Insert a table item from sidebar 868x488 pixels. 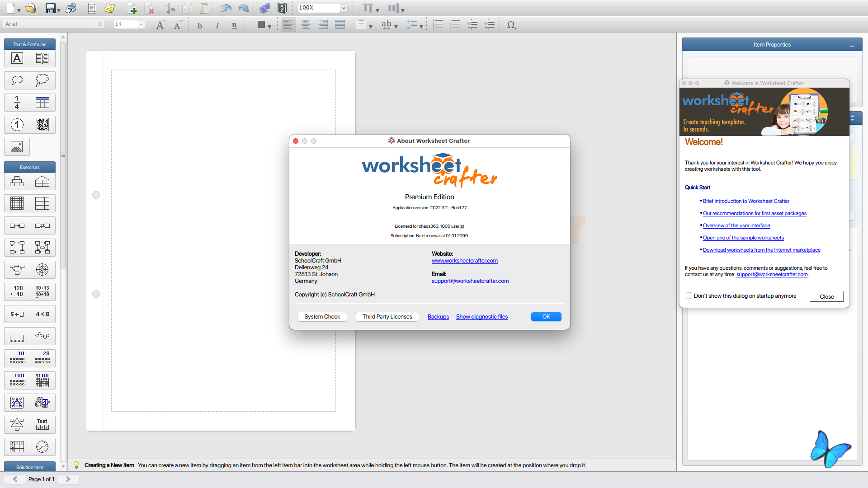pyautogui.click(x=42, y=103)
